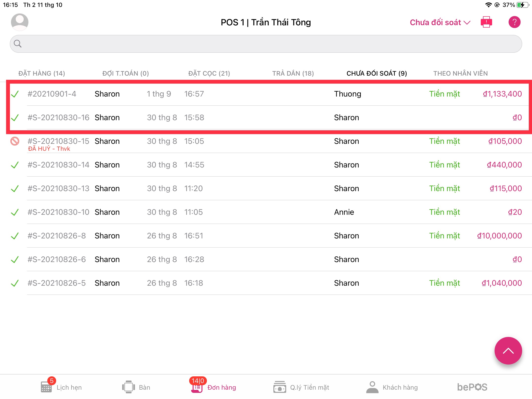Open Lịch hẹn calendar icon
The width and height of the screenshot is (532, 399).
pos(46,387)
